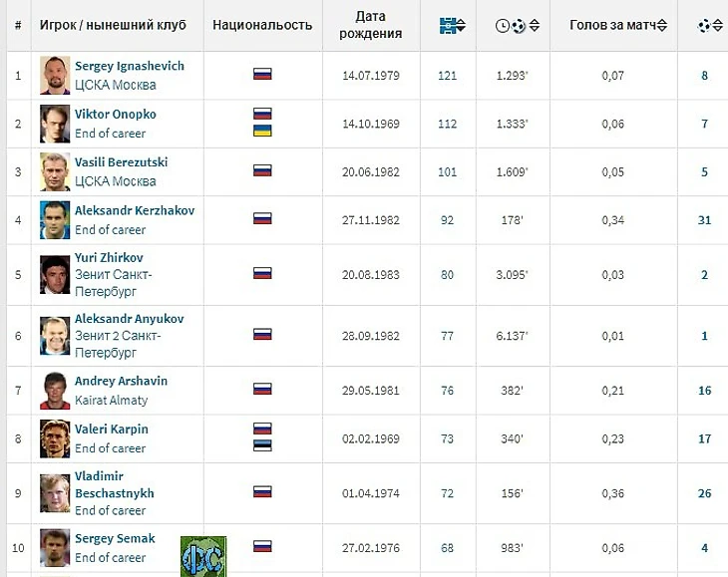Click the Дата рождения column header
This screenshot has width=728, height=577.
point(371,25)
